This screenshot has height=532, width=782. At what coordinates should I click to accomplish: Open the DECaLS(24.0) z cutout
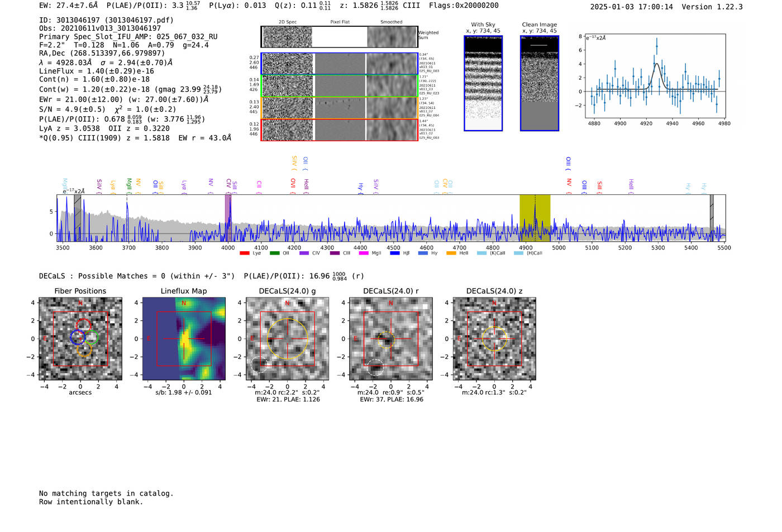(x=494, y=339)
